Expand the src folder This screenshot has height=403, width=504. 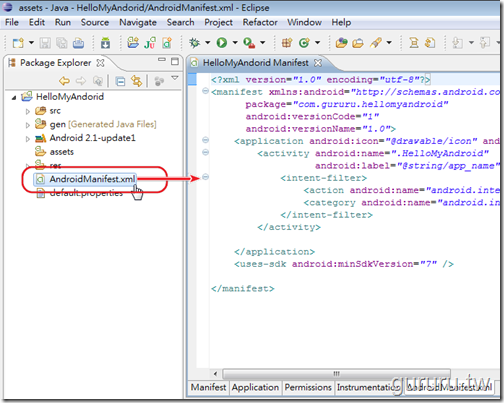click(28, 111)
